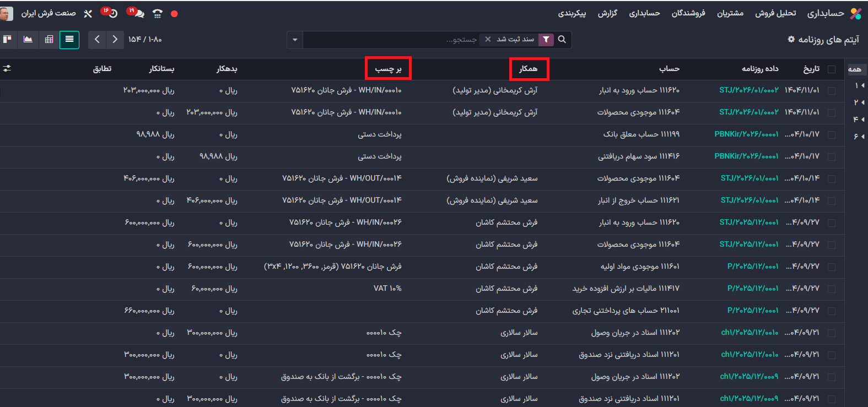
Task: Open the search options dropdown arrow
Action: [295, 40]
